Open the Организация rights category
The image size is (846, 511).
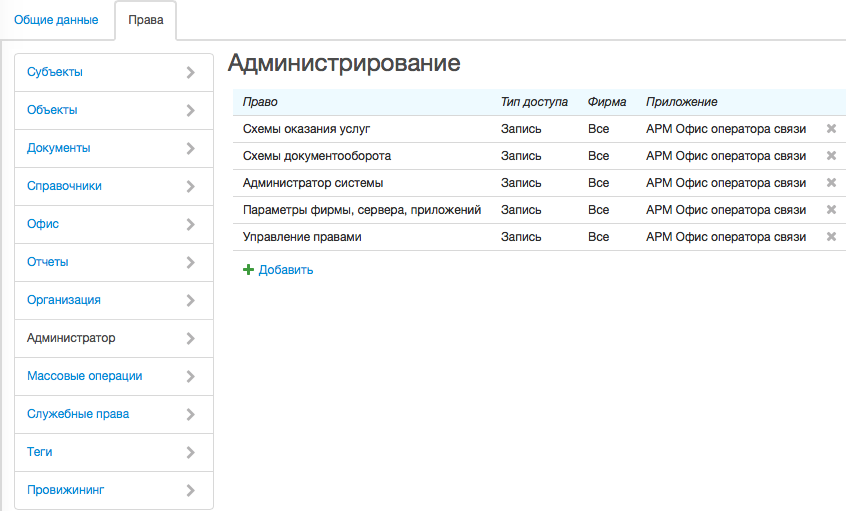point(114,301)
